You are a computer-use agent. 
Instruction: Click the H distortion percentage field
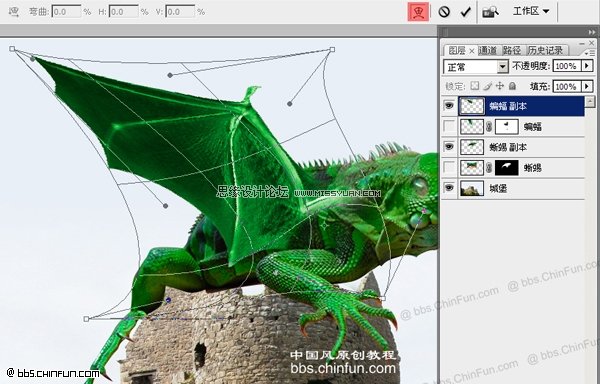(124, 12)
